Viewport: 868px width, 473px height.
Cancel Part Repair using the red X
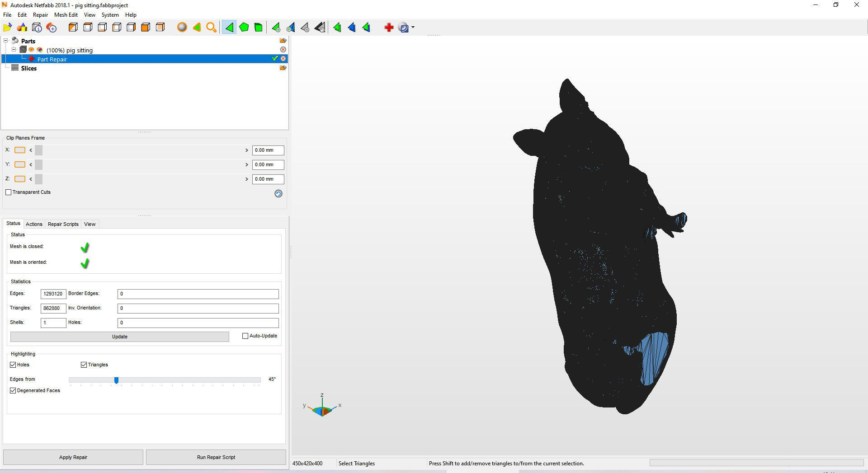pyautogui.click(x=283, y=59)
